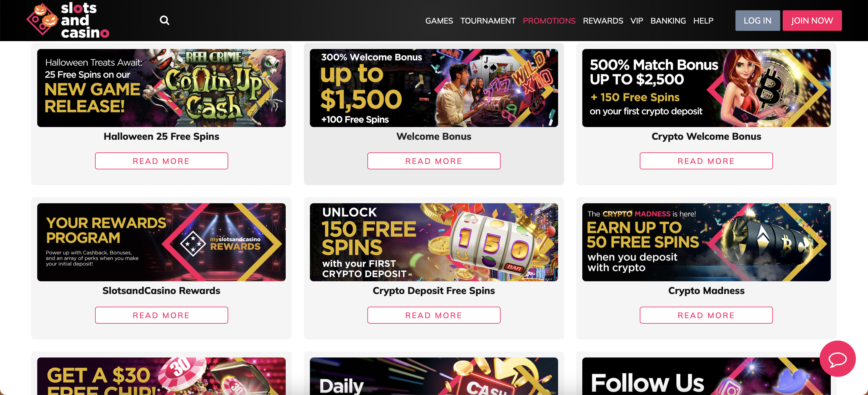Click the search magnifier icon
868x395 pixels.
click(164, 21)
